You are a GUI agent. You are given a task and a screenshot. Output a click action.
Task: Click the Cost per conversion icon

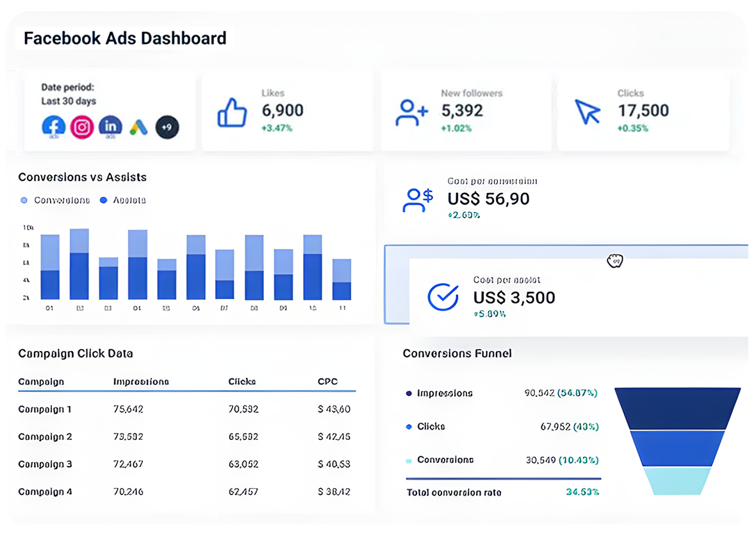click(x=418, y=199)
